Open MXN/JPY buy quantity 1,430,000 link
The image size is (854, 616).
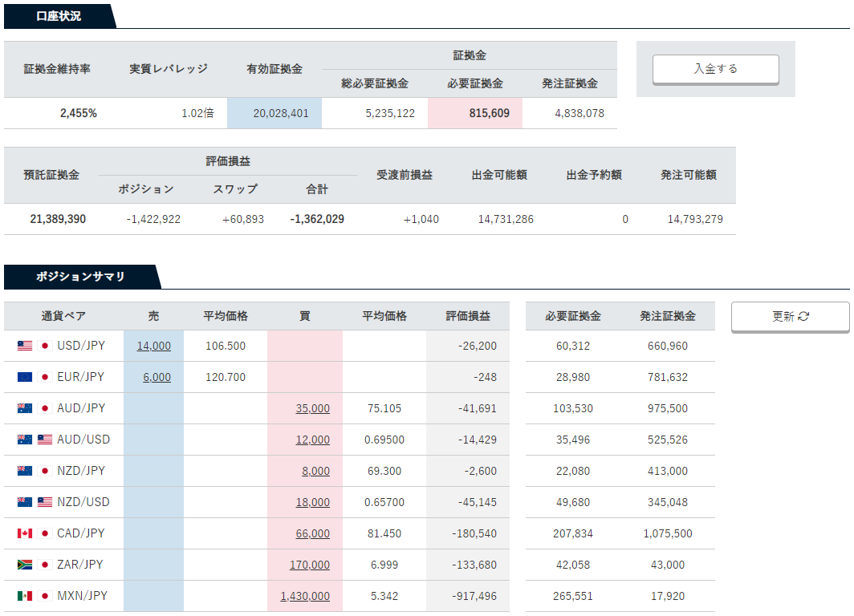[x=305, y=597]
